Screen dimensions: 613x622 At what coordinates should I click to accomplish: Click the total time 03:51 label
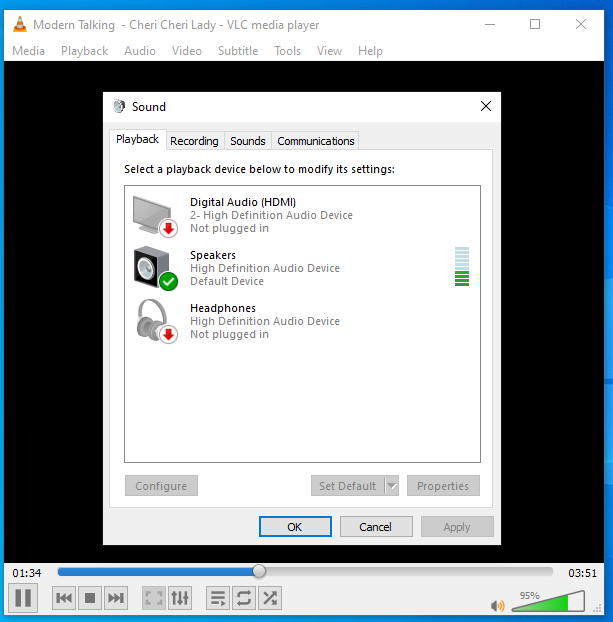[x=582, y=573]
